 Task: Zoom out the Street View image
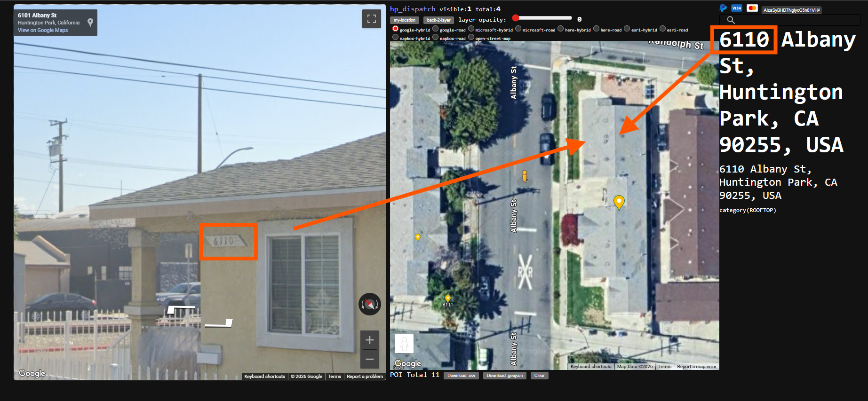pos(369,360)
